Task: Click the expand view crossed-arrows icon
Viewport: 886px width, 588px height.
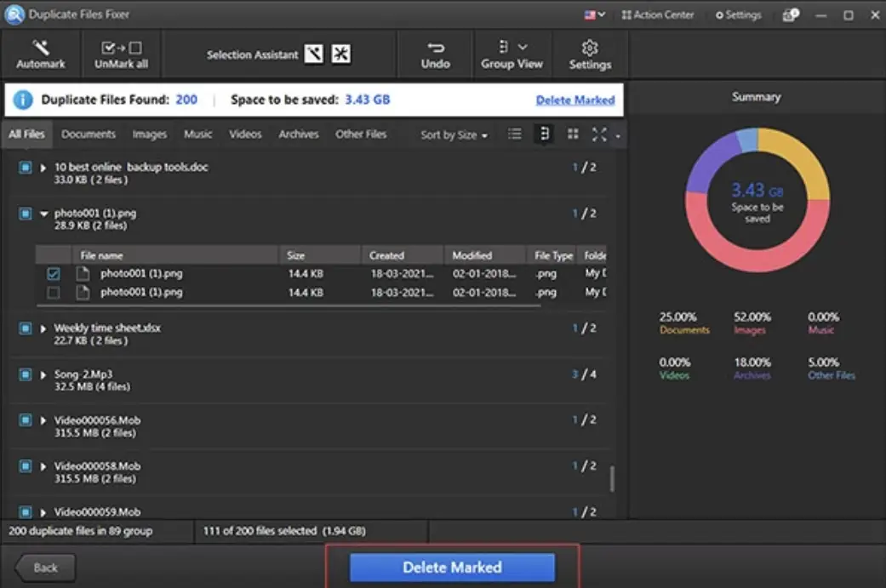Action: pos(598,134)
